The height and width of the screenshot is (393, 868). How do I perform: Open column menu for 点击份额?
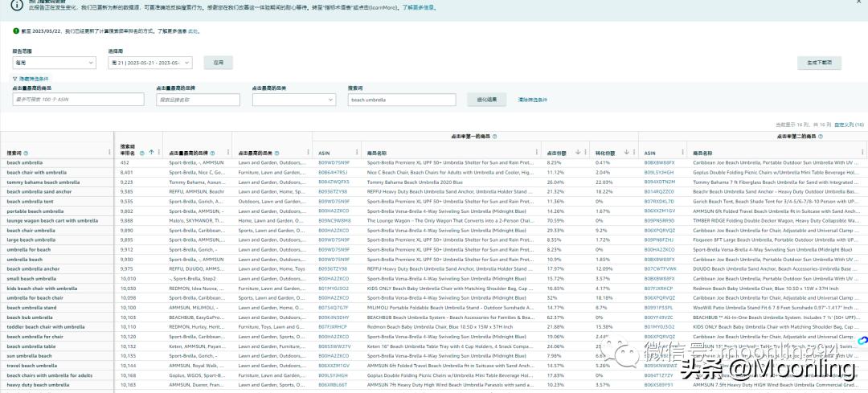click(584, 153)
